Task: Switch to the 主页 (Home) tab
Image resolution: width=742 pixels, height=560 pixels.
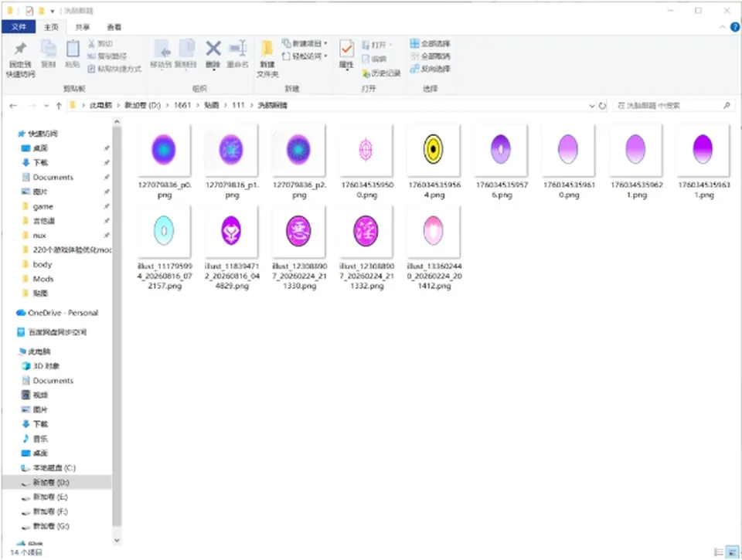Action: click(51, 28)
